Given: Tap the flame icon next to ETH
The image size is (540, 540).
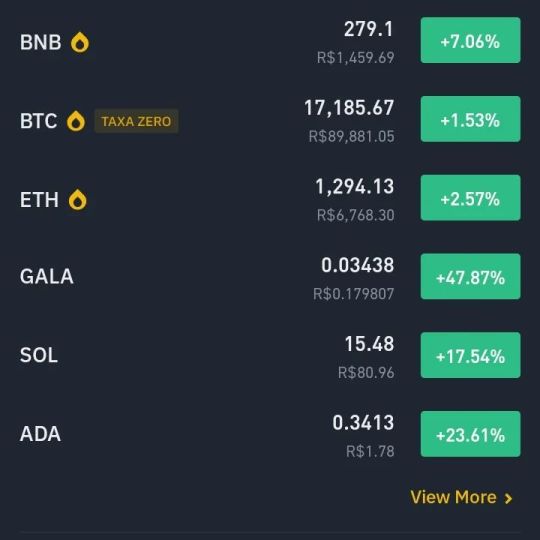Looking at the screenshot, I should tap(77, 200).
